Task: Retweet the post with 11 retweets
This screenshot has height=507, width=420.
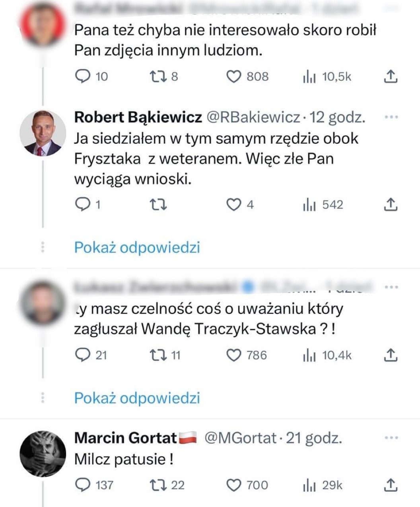Action: pyautogui.click(x=160, y=355)
